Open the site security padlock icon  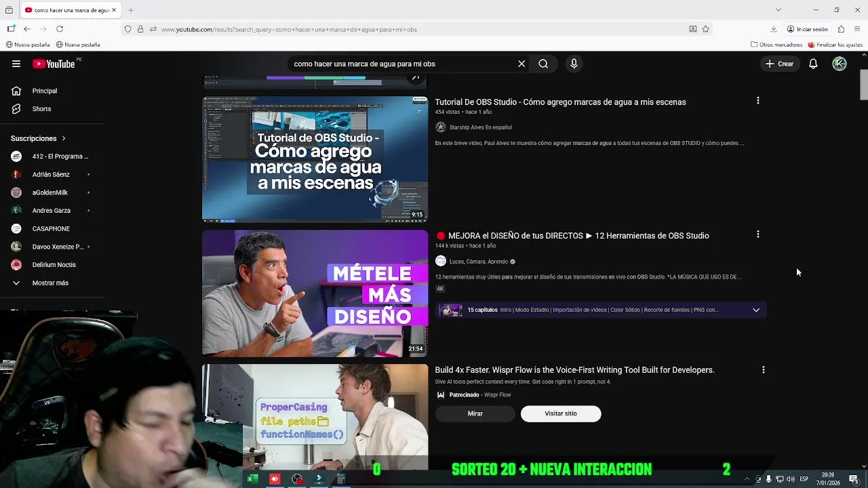[140, 29]
